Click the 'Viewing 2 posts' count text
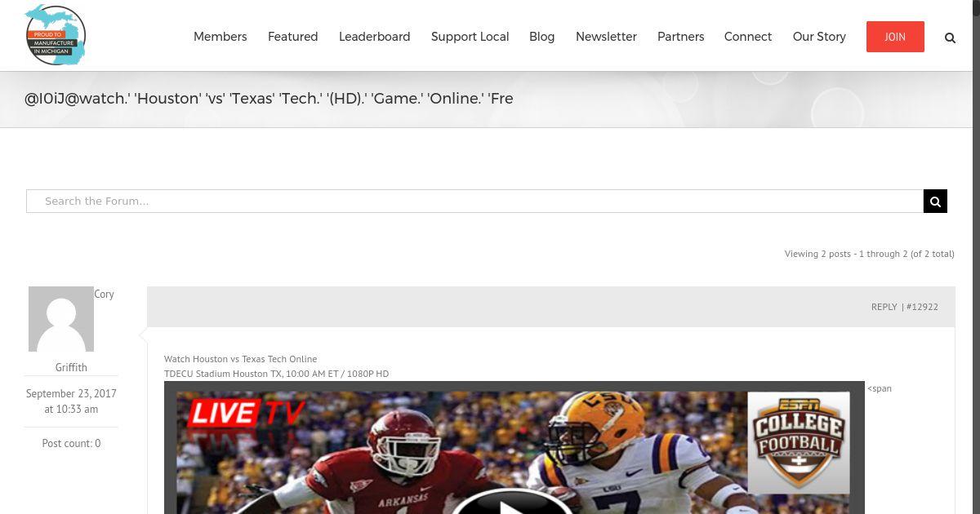Image resolution: width=980 pixels, height=514 pixels. pos(869,254)
